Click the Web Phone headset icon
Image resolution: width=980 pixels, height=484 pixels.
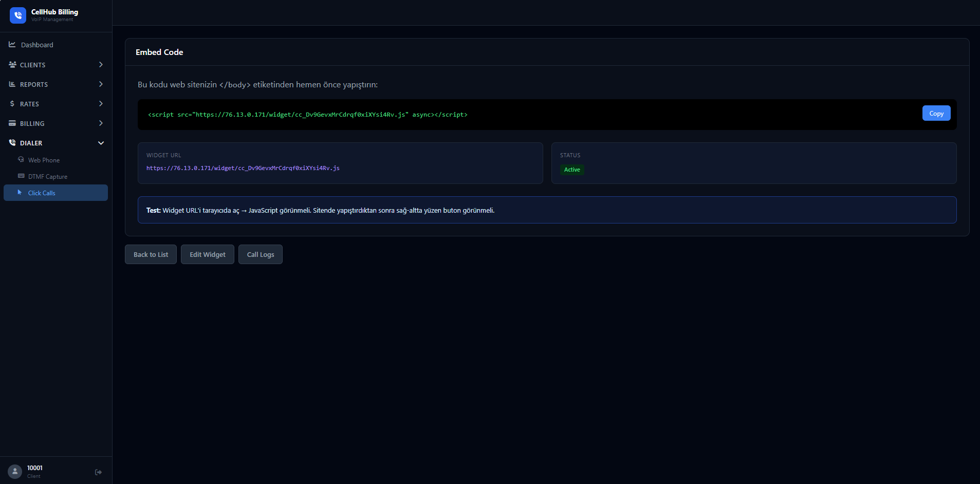point(21,160)
